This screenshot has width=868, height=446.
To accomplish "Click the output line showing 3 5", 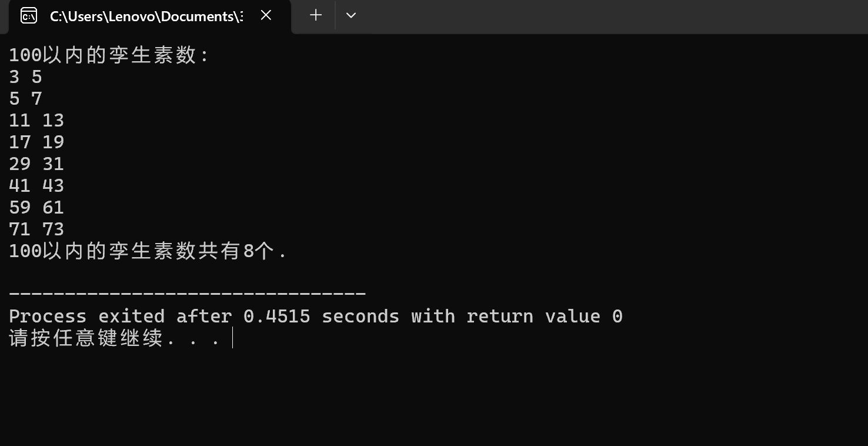I will 25,77.
